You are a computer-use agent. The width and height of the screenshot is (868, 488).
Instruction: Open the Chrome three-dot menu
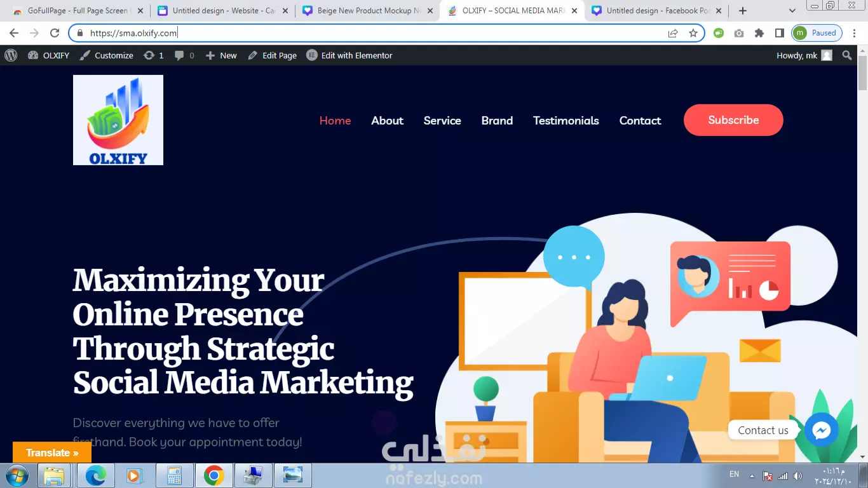click(856, 33)
